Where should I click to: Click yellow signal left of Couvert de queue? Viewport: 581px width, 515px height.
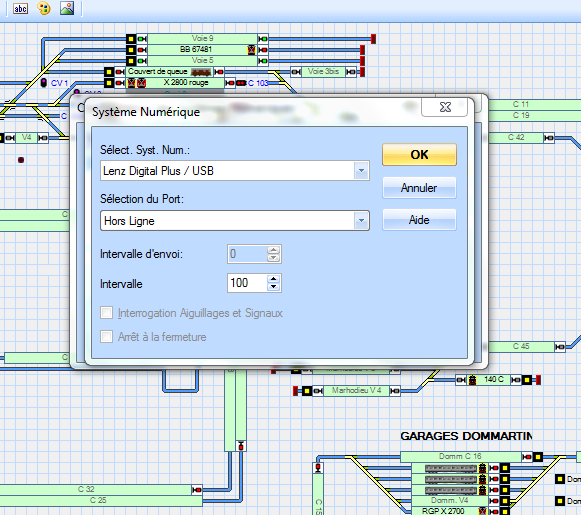point(109,72)
